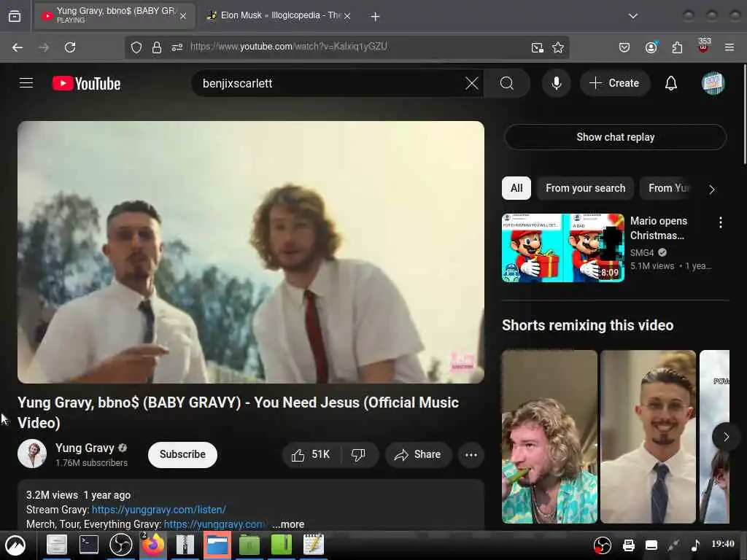Viewport: 747px width, 560px height.
Task: Open the system tray printer icon
Action: 628,545
